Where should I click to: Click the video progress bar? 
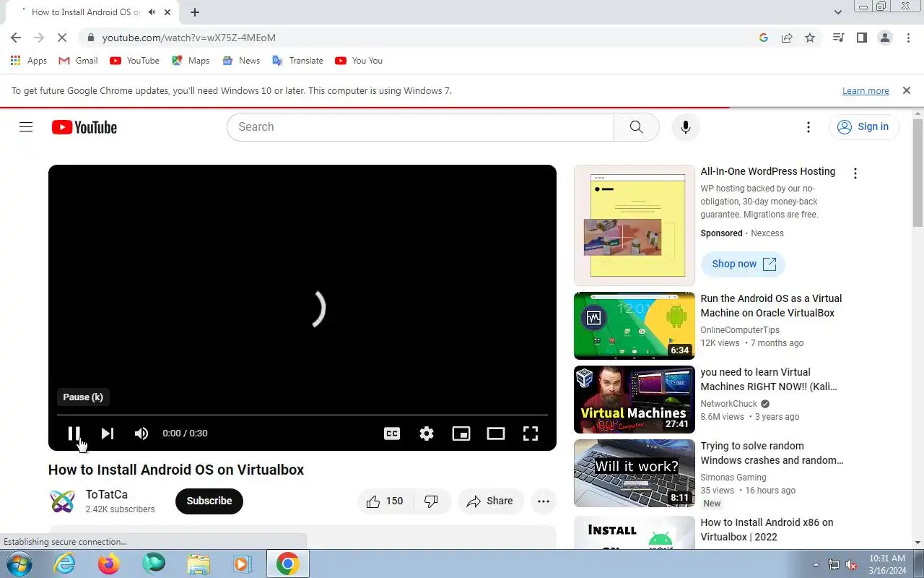coord(302,415)
